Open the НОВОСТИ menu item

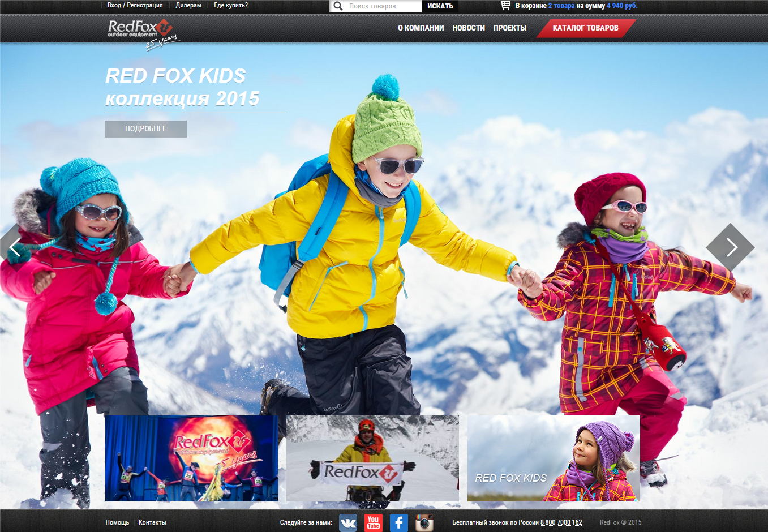pos(469,28)
